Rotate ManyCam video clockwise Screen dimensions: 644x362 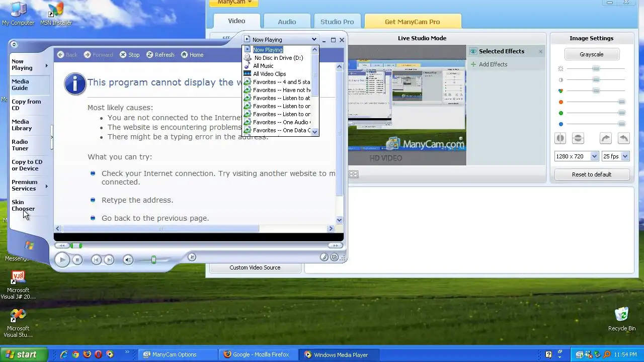coord(606,138)
